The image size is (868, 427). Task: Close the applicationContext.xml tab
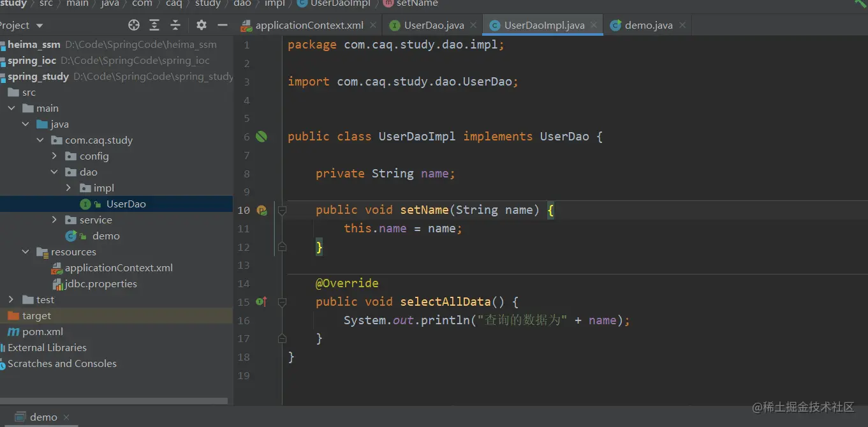[372, 26]
